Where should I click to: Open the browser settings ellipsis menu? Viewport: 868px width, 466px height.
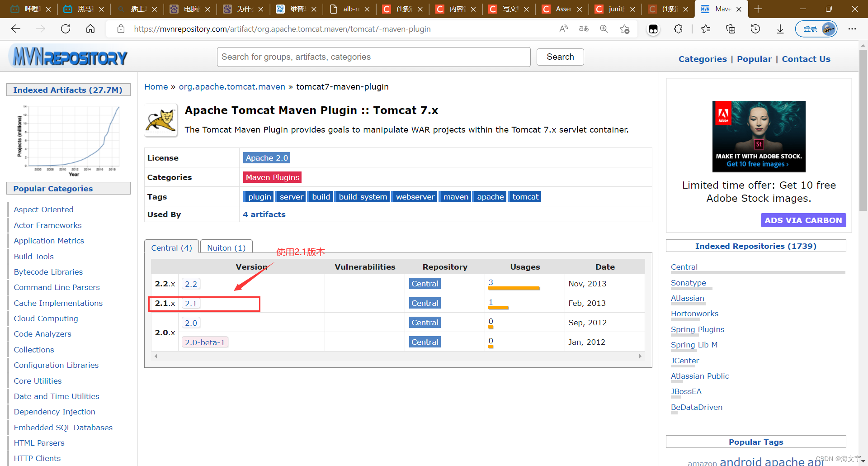pyautogui.click(x=852, y=29)
